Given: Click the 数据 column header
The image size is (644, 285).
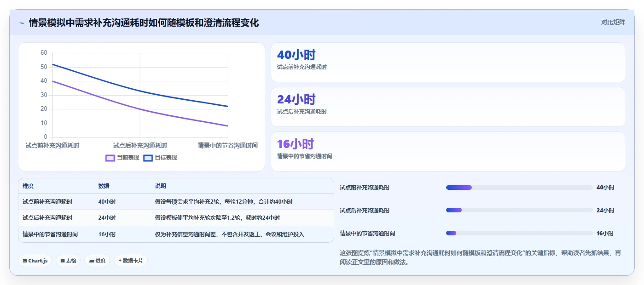Looking at the screenshot, I should click(x=104, y=186).
